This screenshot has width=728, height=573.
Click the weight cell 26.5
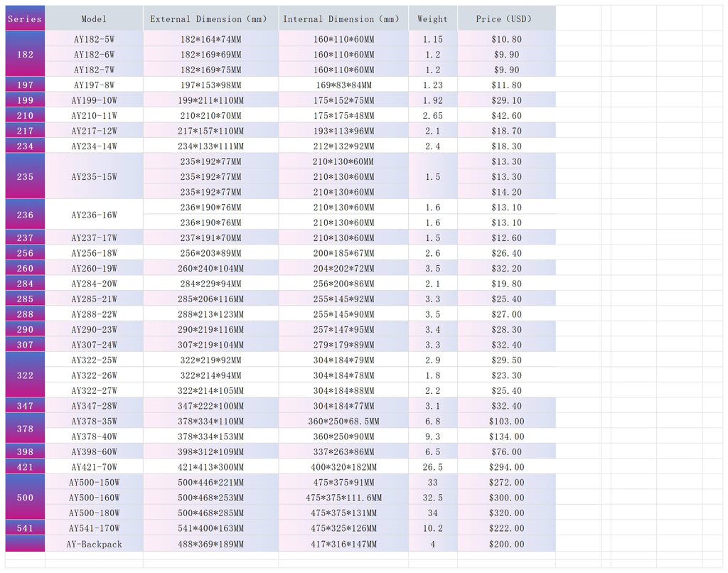[433, 467]
